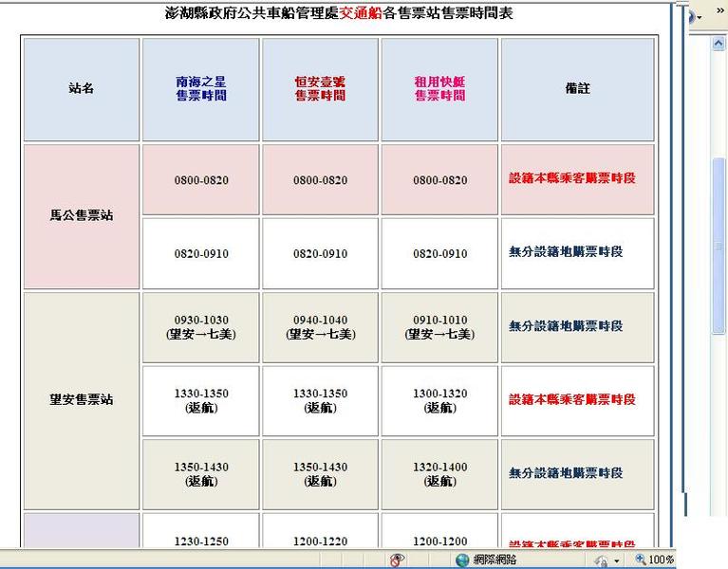Click the vertical scrollbar up arrow

point(719,44)
